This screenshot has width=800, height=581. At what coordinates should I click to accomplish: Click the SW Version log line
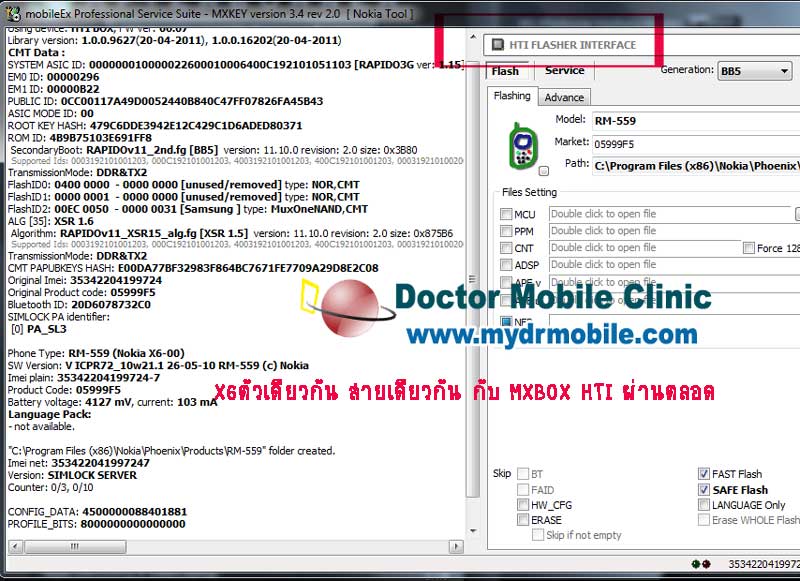[x=158, y=366]
